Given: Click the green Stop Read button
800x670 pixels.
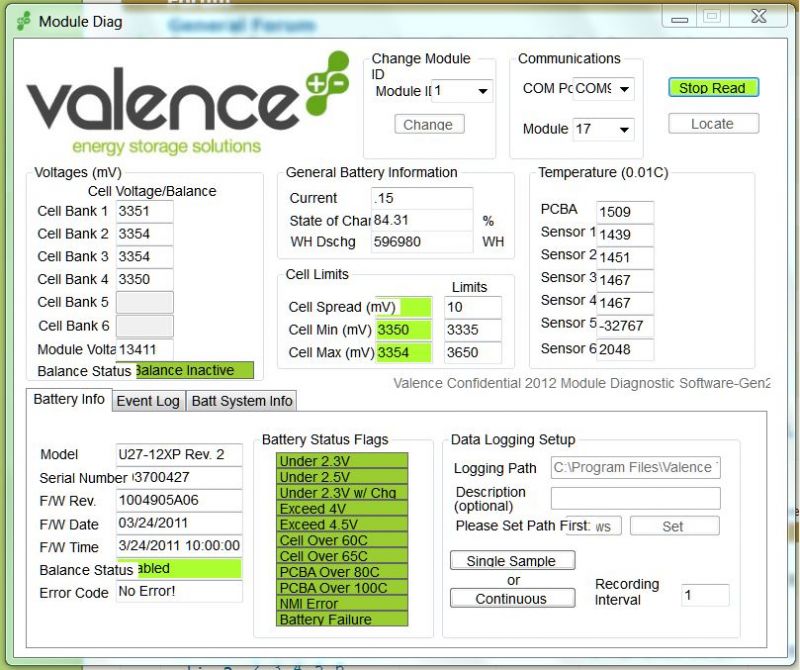Looking at the screenshot, I should [x=713, y=88].
